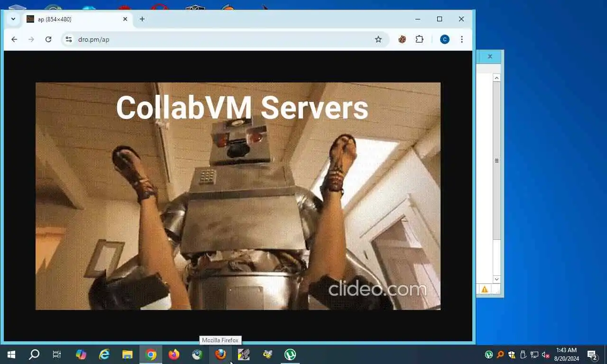Image resolution: width=607 pixels, height=364 pixels.
Task: Open Windows Security shield tray icon
Action: (512, 355)
